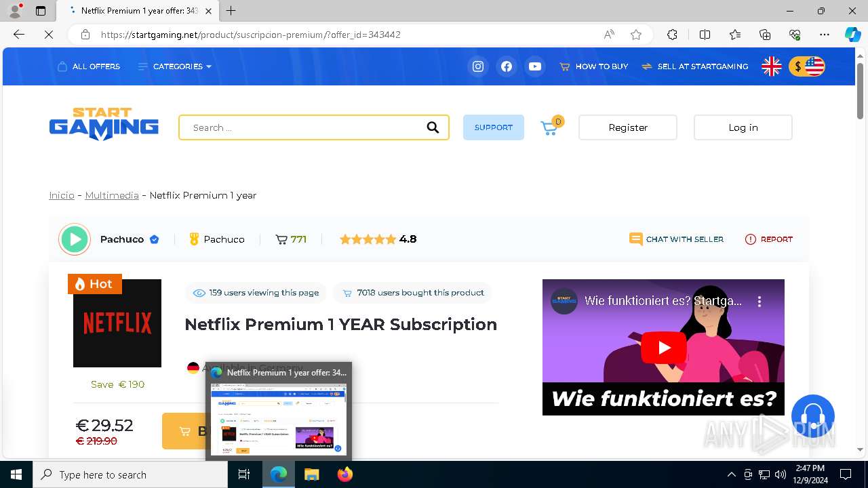The height and width of the screenshot is (488, 868).
Task: Change currency with US dollar flag icon
Action: pos(807,66)
